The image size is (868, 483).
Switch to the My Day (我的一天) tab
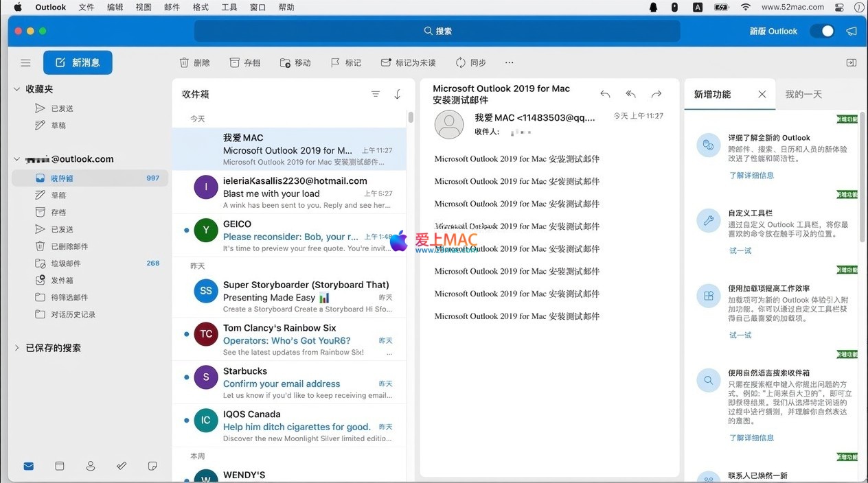click(x=803, y=94)
